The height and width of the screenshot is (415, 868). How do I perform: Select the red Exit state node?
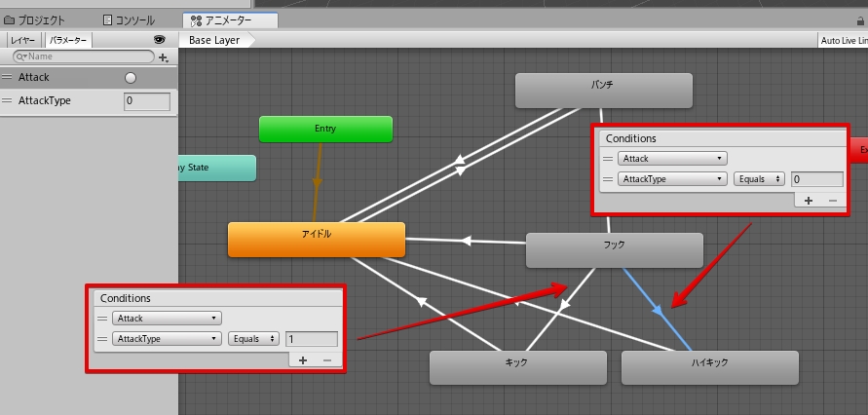[859, 150]
